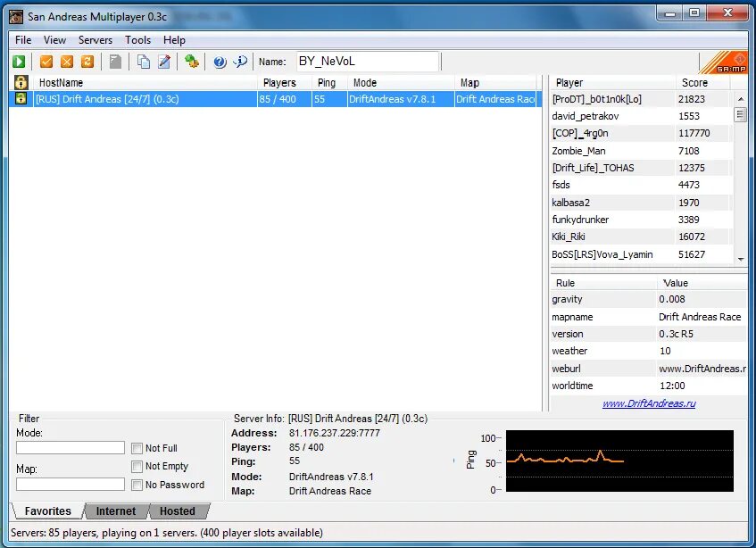
Task: Click the gray document toolbar icon
Action: tap(115, 62)
